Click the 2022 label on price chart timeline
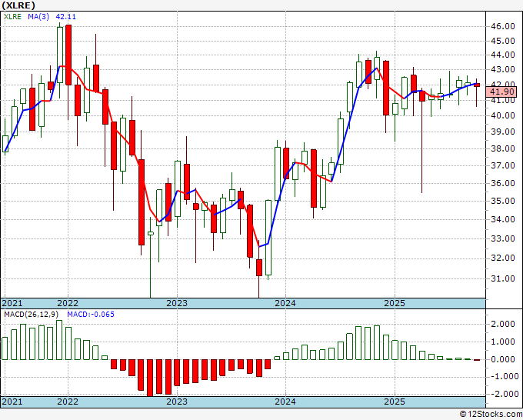The width and height of the screenshot is (523, 420). tap(68, 303)
